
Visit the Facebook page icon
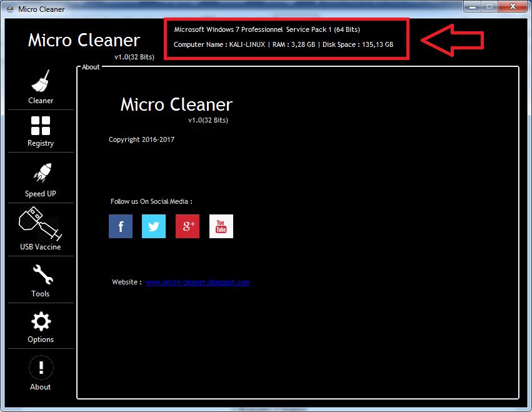(x=121, y=226)
